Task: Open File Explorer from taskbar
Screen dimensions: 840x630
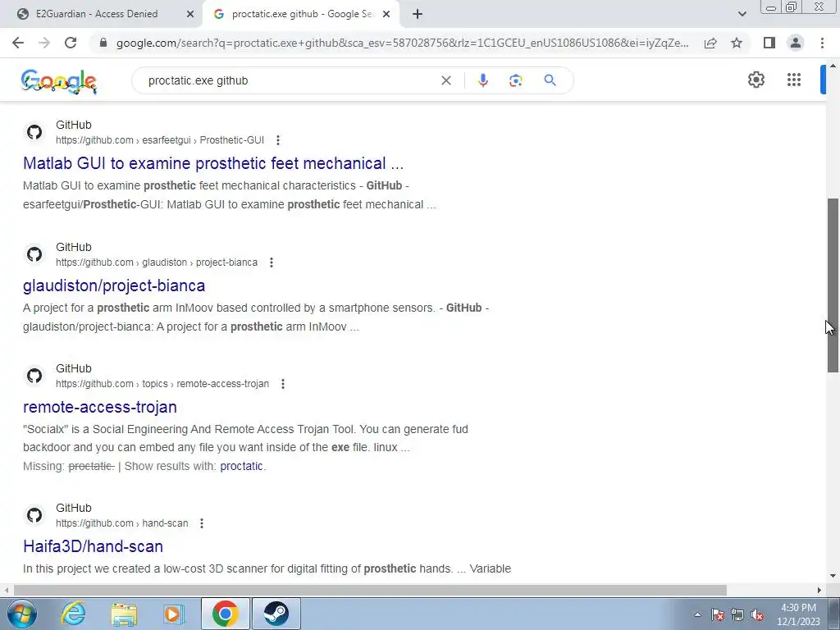Action: coord(125,614)
